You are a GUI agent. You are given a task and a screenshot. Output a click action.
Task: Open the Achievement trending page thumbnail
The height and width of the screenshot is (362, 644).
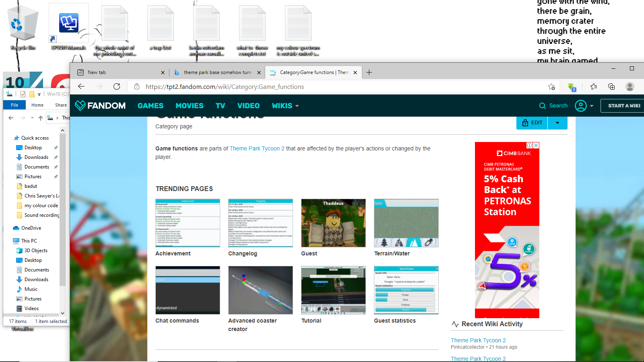point(188,223)
